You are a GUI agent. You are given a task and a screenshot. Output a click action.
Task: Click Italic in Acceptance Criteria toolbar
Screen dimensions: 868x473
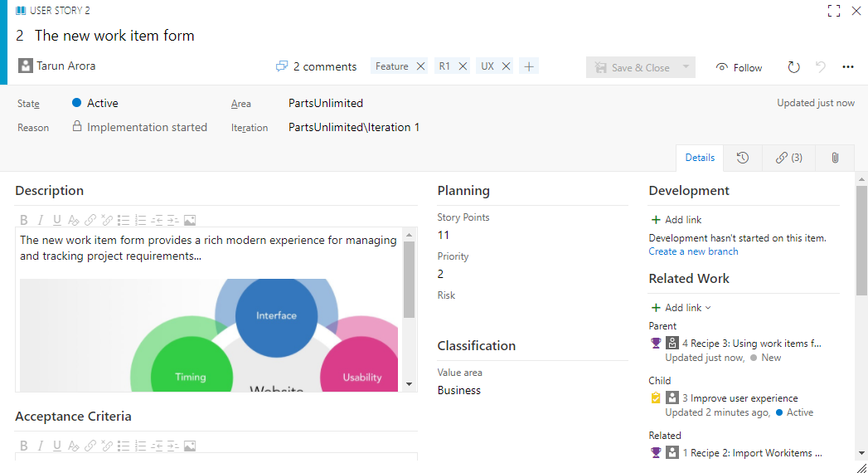(41, 446)
